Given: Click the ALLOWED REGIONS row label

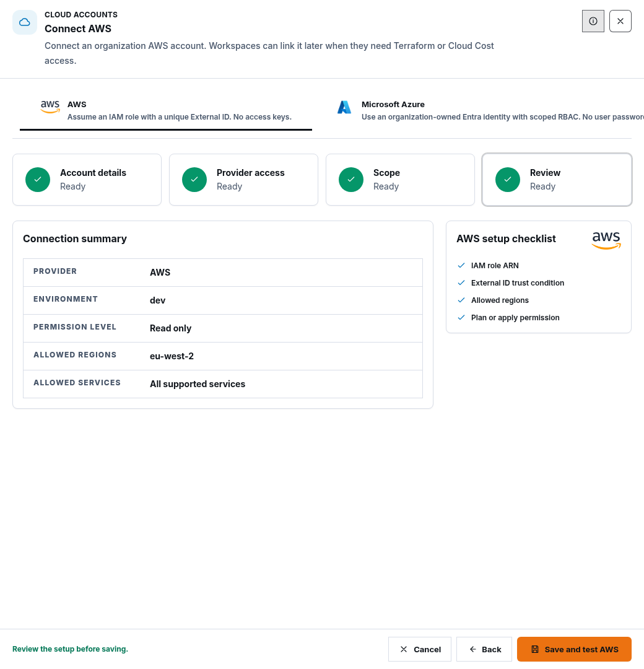Looking at the screenshot, I should coord(75,355).
